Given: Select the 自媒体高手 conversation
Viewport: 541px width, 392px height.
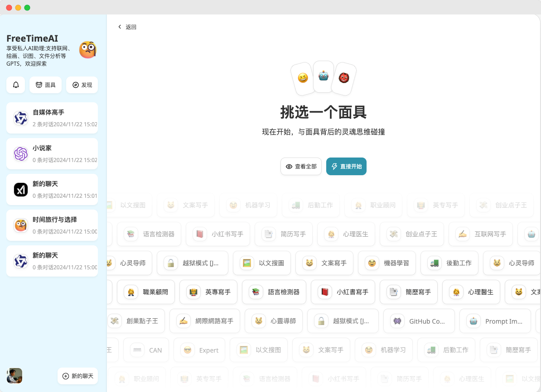Looking at the screenshot, I should [52, 118].
